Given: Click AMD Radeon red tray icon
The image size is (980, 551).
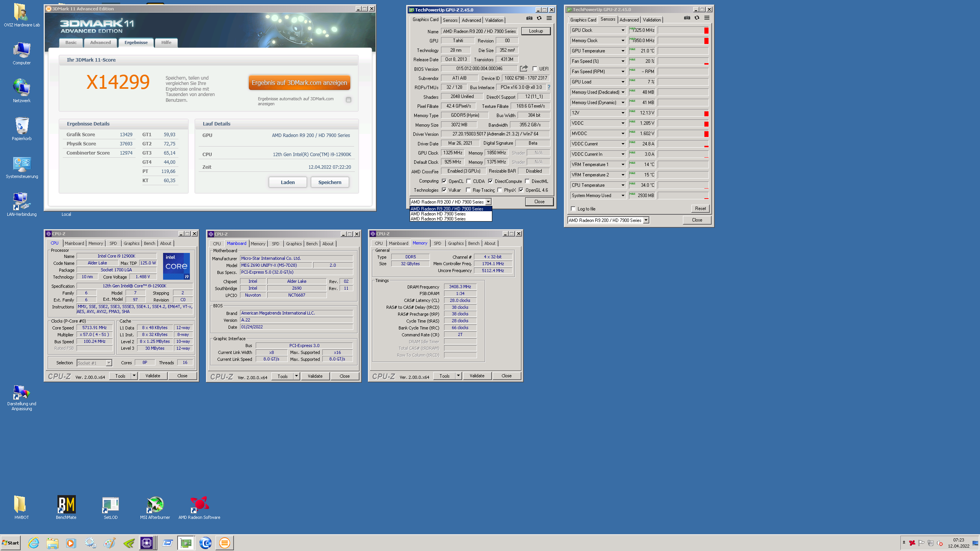Looking at the screenshot, I should [x=912, y=543].
